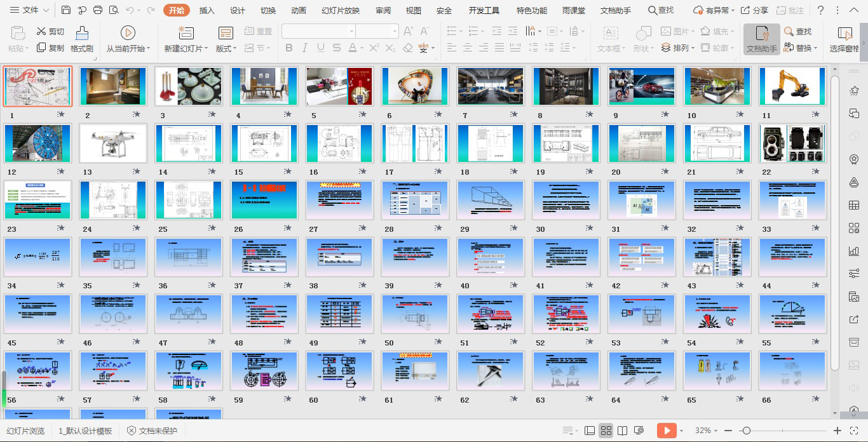
Task: Click the 分享 share button
Action: (754, 10)
